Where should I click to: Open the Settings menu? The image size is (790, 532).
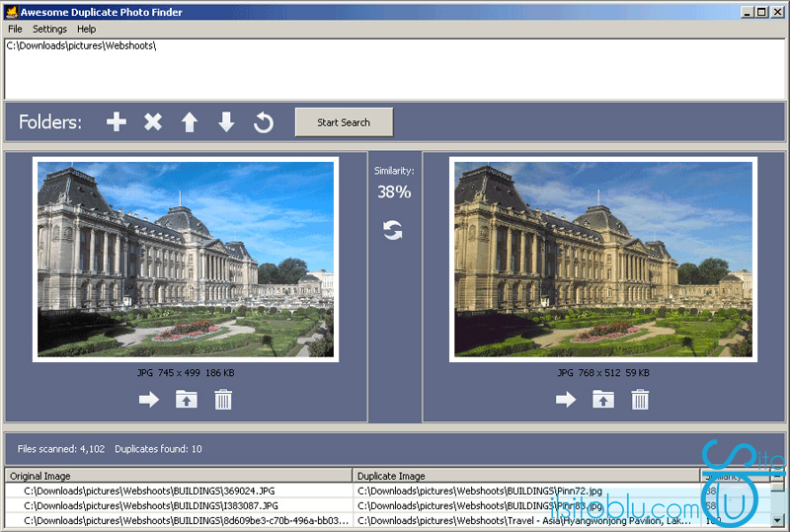pos(50,29)
